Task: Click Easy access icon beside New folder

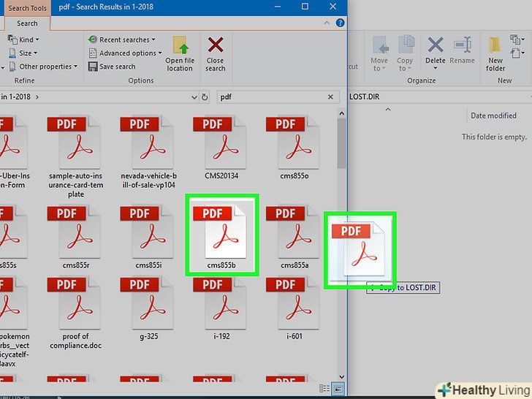Action: tap(517, 53)
